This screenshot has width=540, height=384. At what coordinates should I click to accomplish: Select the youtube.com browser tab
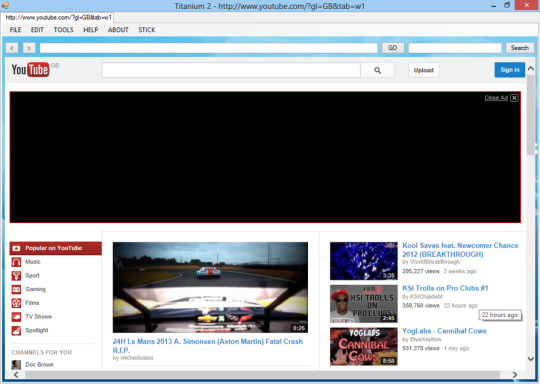[x=58, y=18]
